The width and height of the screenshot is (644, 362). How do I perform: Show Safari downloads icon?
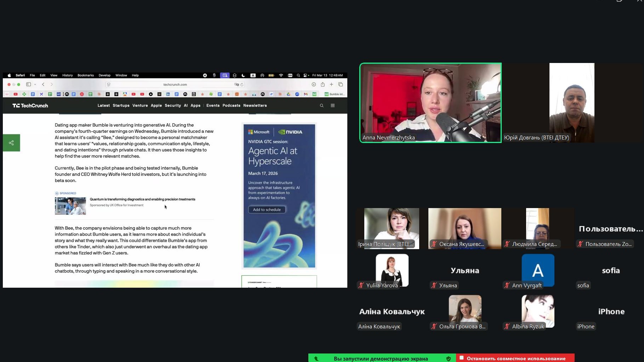point(314,85)
